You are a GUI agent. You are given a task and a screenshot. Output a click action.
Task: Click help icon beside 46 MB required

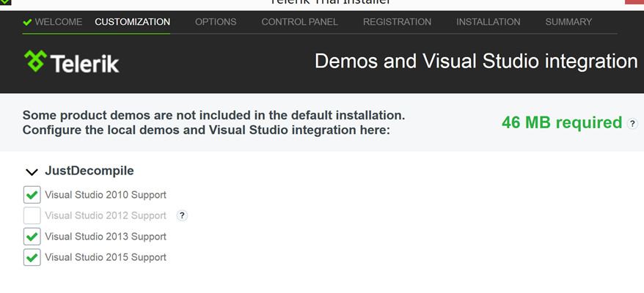click(632, 124)
